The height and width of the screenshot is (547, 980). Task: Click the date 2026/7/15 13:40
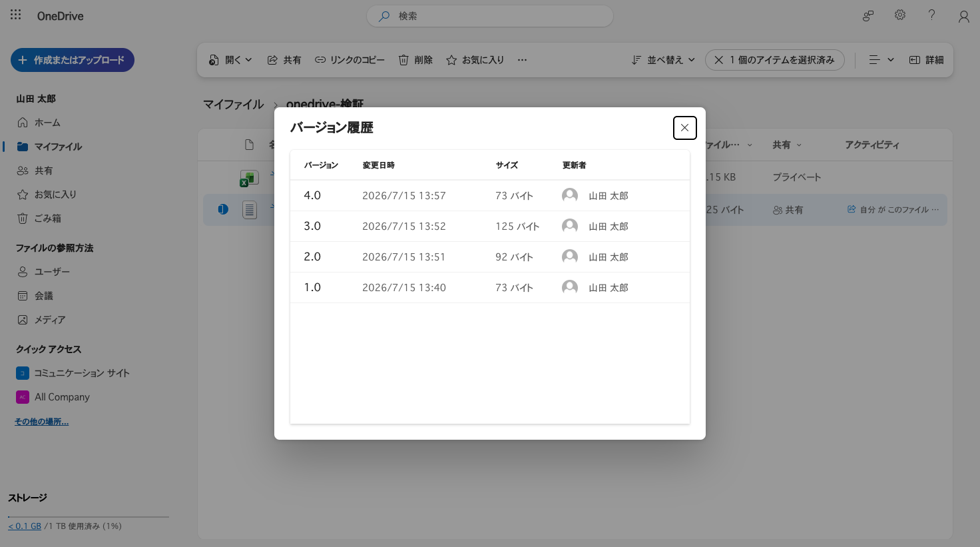(404, 288)
